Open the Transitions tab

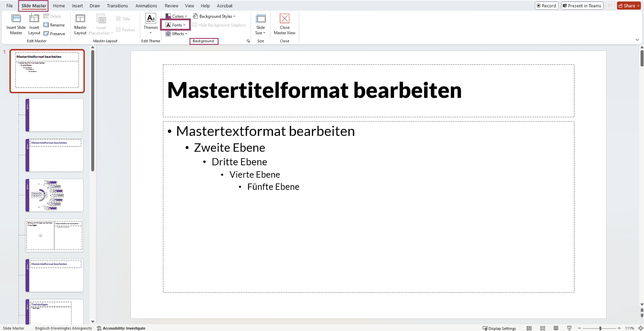click(x=117, y=6)
